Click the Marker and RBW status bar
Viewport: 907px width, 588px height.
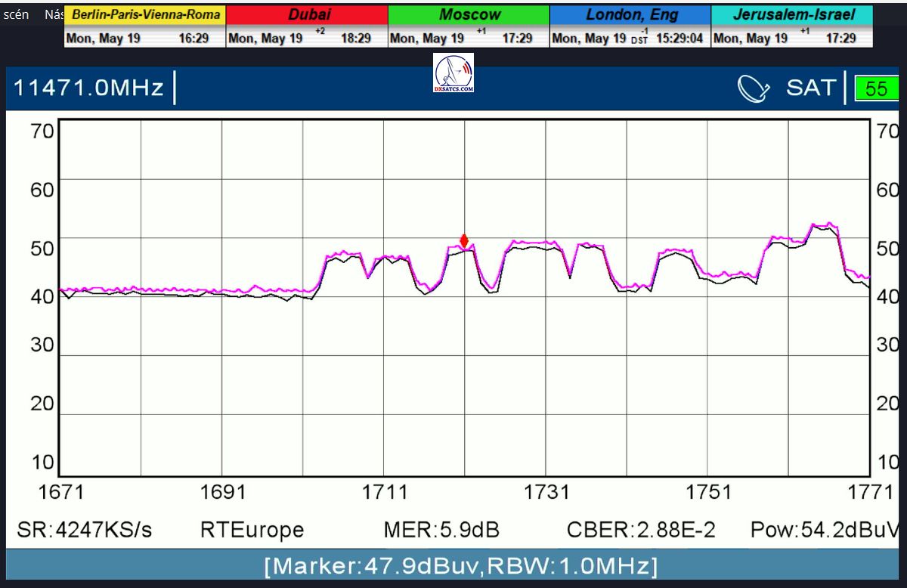pos(460,565)
